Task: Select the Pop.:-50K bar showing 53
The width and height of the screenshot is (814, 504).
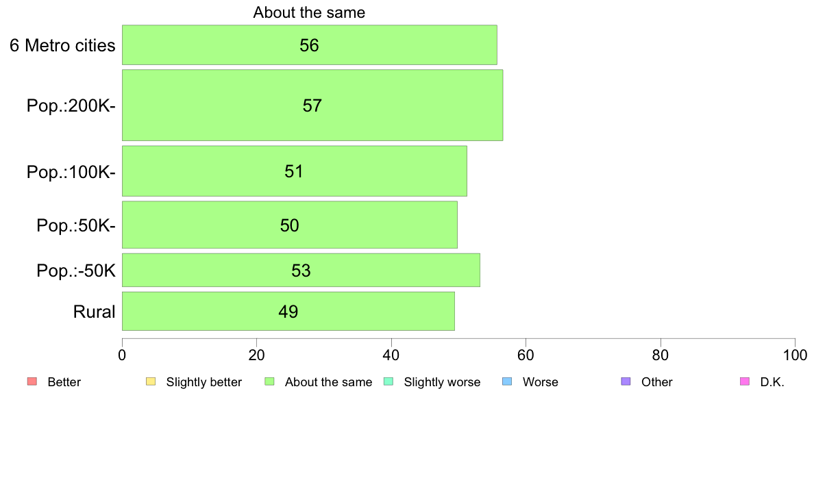Action: tap(301, 270)
